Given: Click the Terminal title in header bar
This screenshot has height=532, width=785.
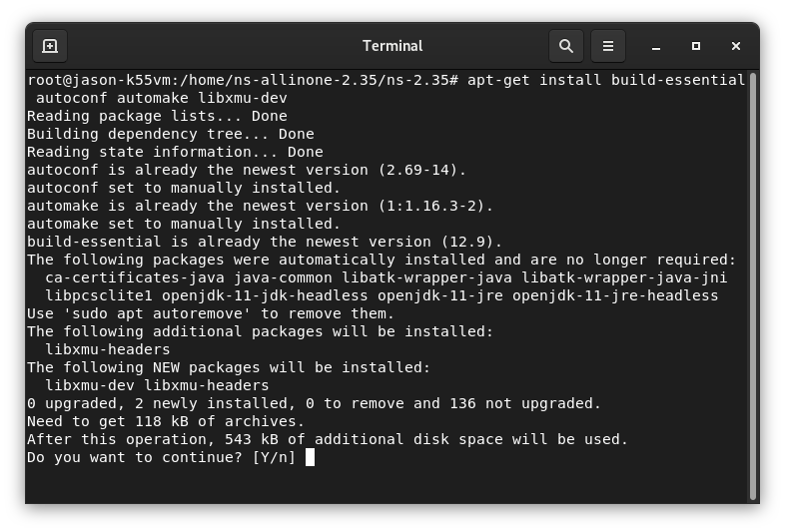Looking at the screenshot, I should 392,46.
